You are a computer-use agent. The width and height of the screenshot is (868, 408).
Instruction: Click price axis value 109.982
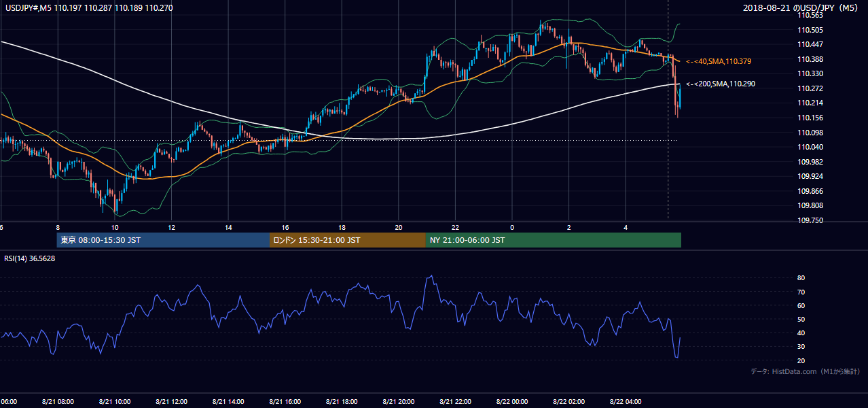click(810, 162)
